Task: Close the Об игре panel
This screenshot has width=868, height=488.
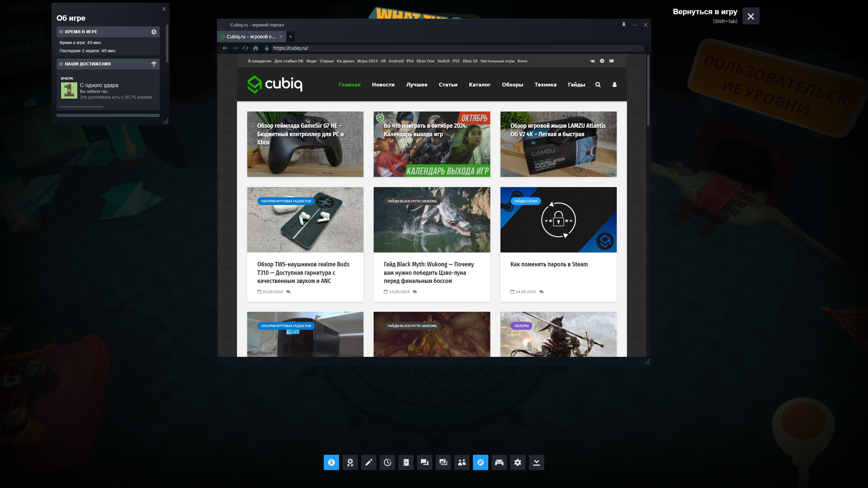Action: click(x=164, y=9)
